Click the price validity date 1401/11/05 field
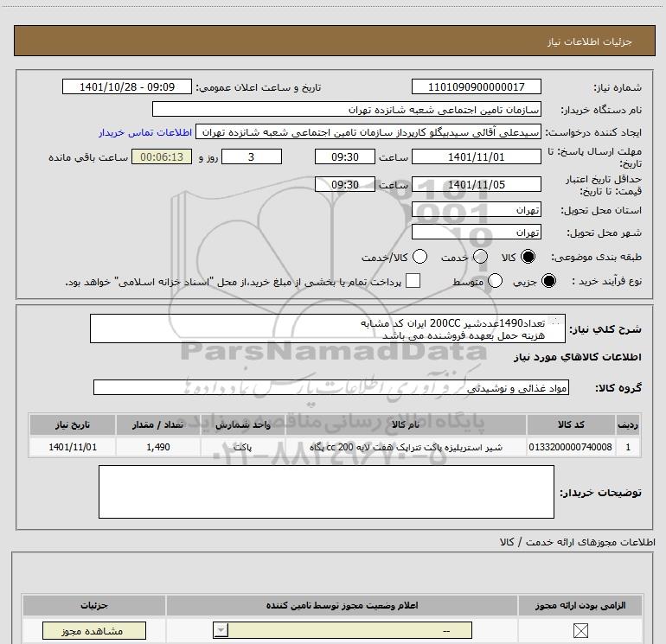Screen dimensions: 666x644 tap(476, 184)
